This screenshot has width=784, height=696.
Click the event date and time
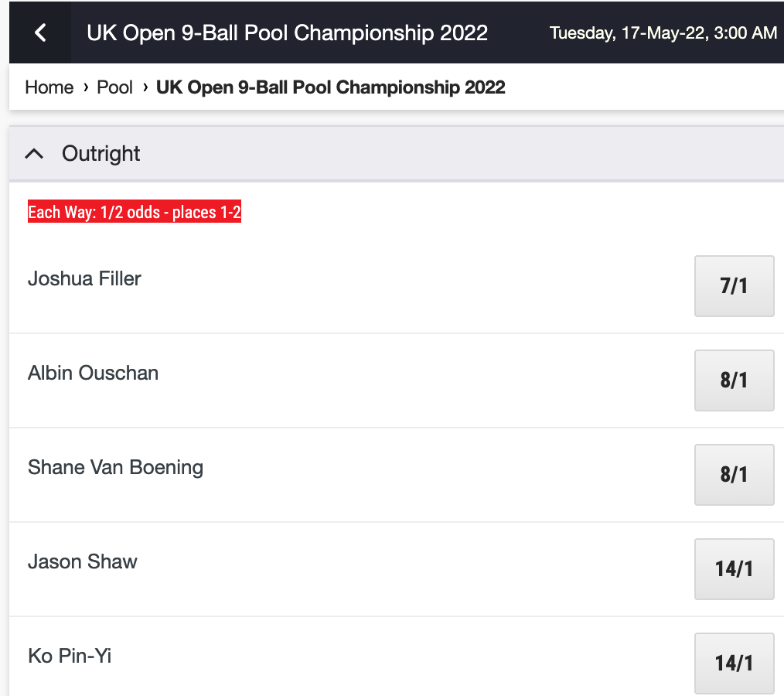pyautogui.click(x=663, y=33)
